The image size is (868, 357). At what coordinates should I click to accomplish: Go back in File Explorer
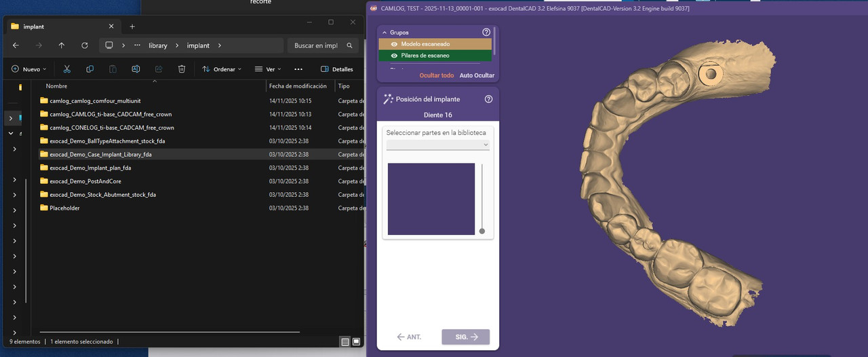point(16,45)
